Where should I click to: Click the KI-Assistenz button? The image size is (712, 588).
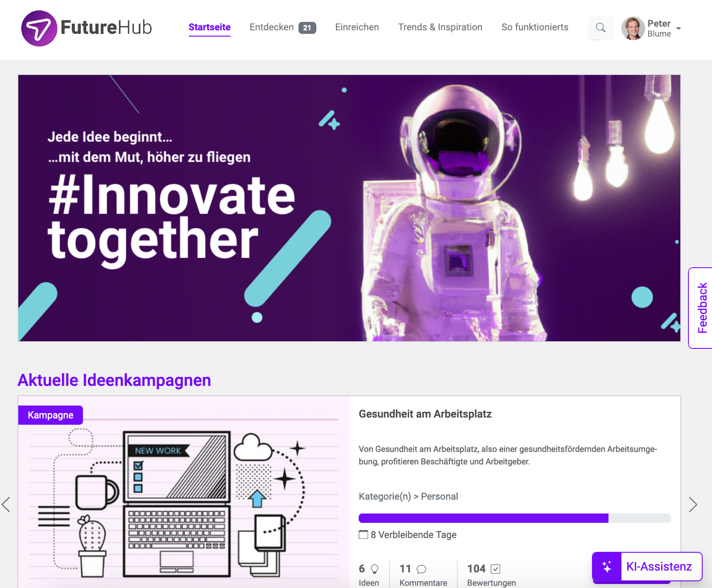647,567
